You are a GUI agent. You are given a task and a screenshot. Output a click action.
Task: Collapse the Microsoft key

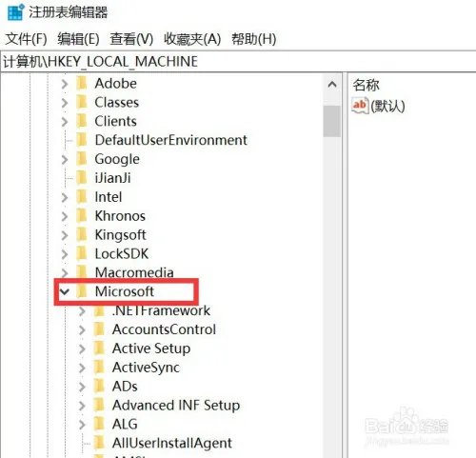point(65,291)
